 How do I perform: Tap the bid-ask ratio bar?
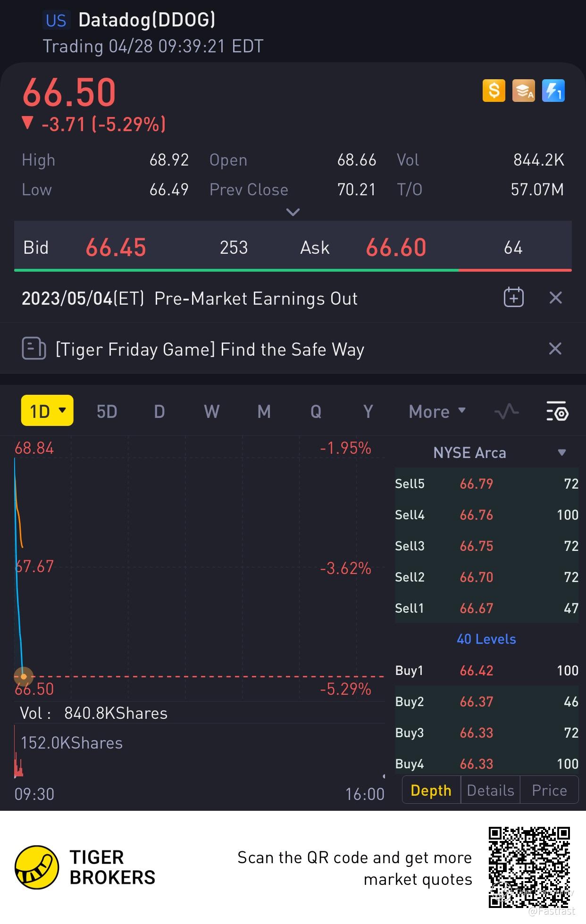tap(293, 270)
